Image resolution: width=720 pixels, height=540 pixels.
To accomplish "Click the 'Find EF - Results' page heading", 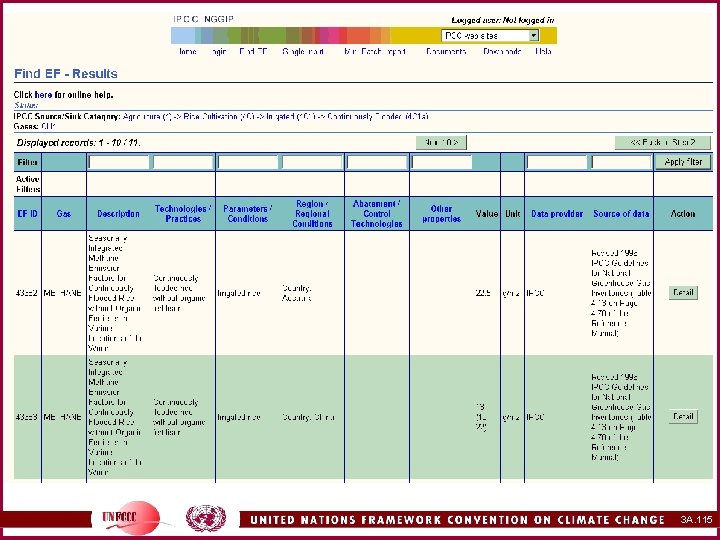I will [66, 73].
